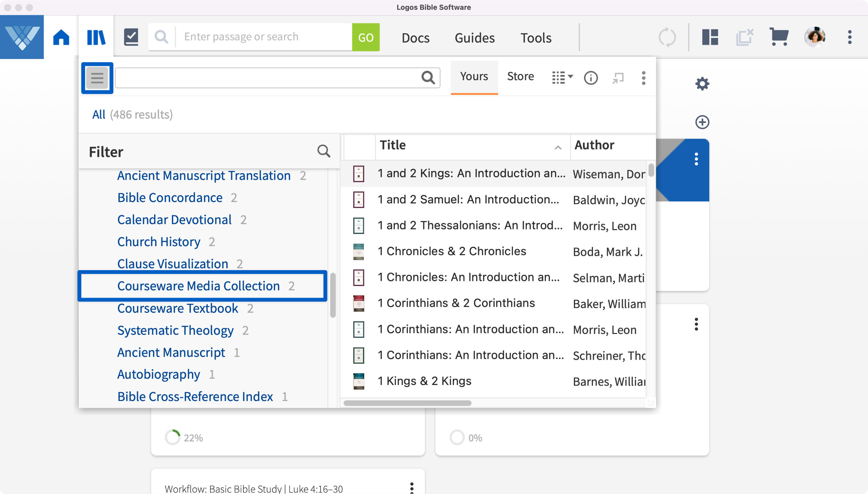Click the Schreiner author cell

click(609, 356)
